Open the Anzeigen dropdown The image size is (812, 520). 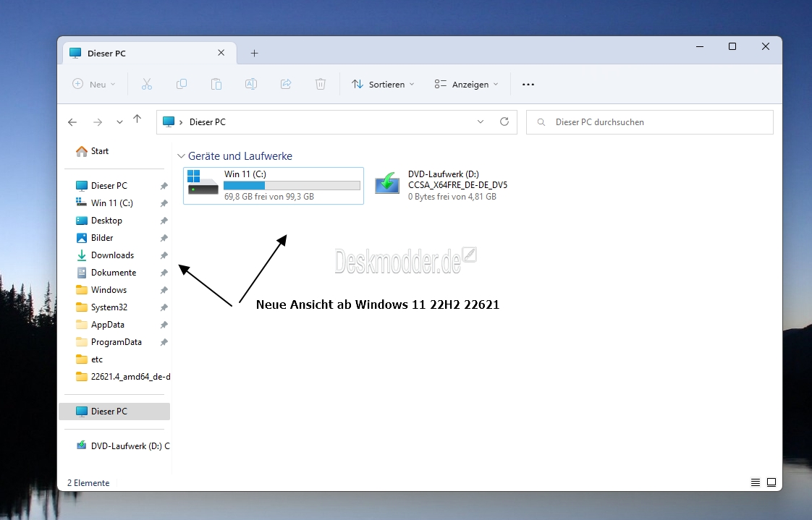point(466,85)
